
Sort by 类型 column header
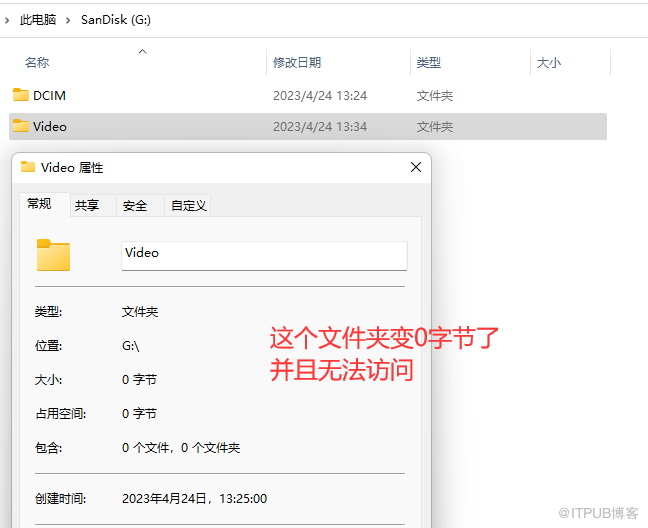(x=429, y=62)
